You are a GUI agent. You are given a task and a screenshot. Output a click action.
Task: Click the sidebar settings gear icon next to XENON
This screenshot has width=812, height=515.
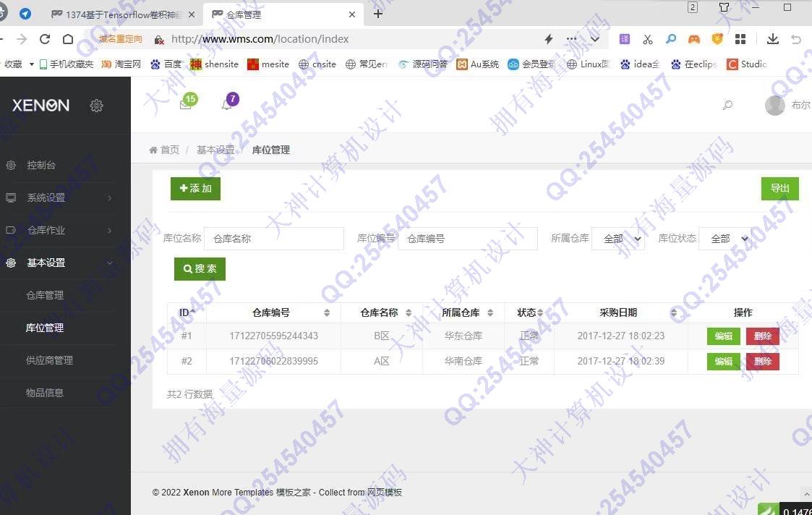[x=96, y=106]
